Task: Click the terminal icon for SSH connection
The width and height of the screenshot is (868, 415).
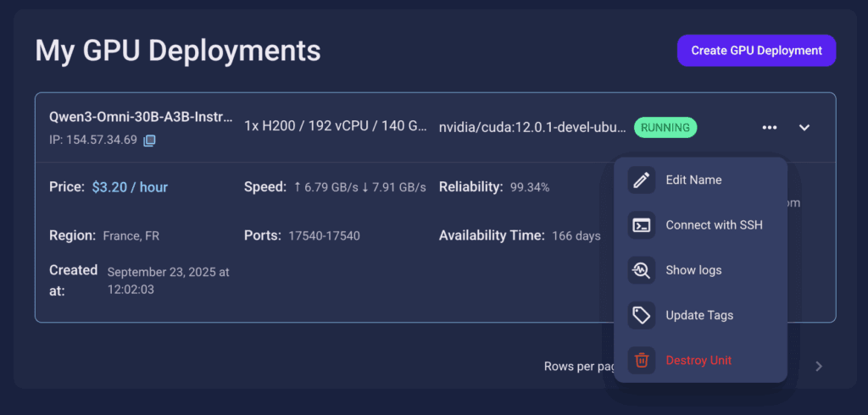Action: (x=642, y=225)
